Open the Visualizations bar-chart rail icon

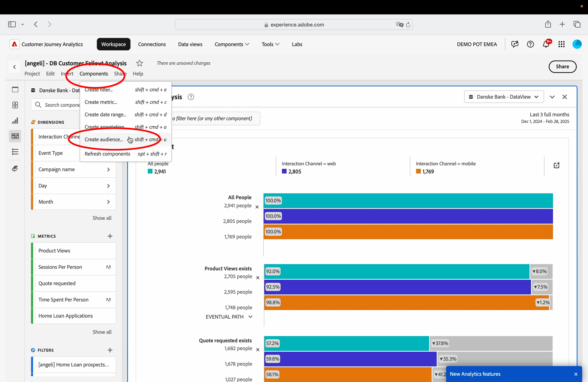(15, 121)
